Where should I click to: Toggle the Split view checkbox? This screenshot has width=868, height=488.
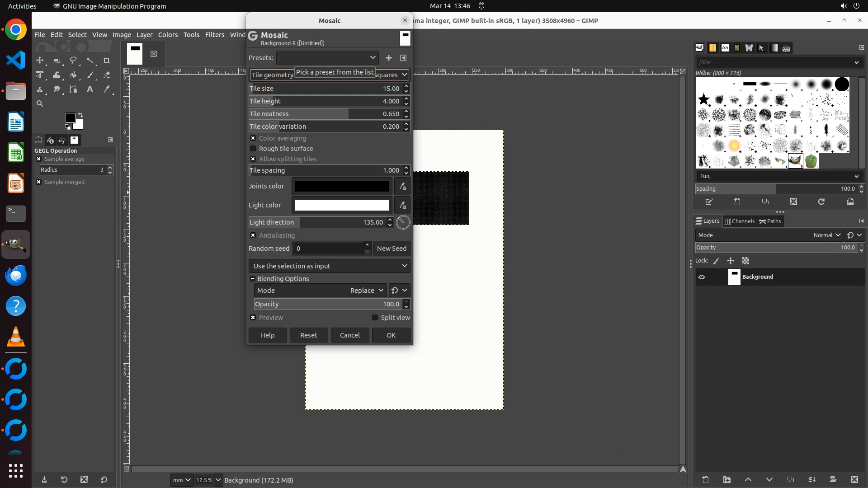(x=375, y=318)
